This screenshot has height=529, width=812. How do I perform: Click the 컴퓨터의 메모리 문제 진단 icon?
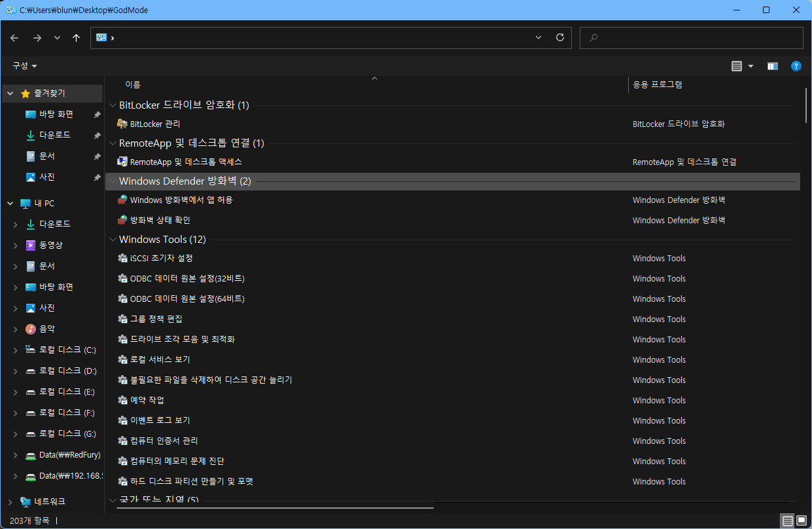(122, 461)
